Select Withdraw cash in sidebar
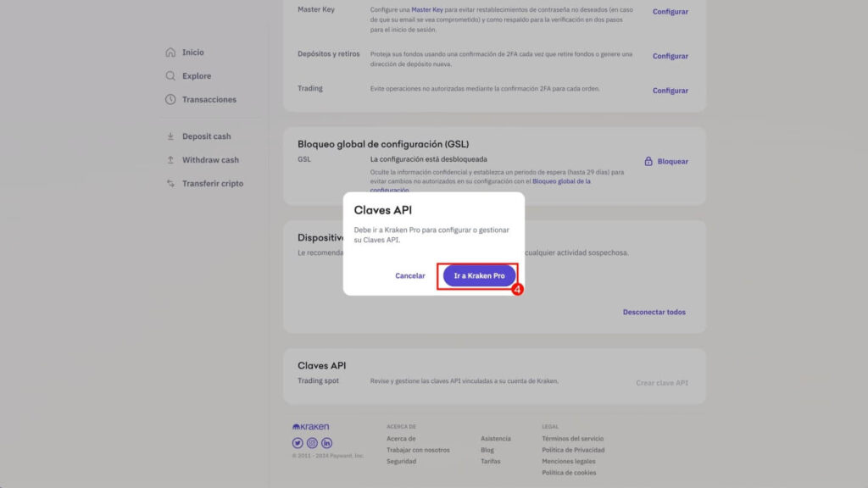Screen dimensions: 868x488 coord(210,160)
